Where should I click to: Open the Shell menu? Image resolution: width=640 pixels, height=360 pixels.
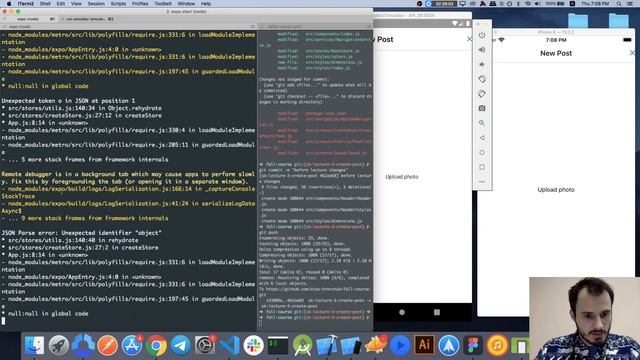(x=45, y=4)
